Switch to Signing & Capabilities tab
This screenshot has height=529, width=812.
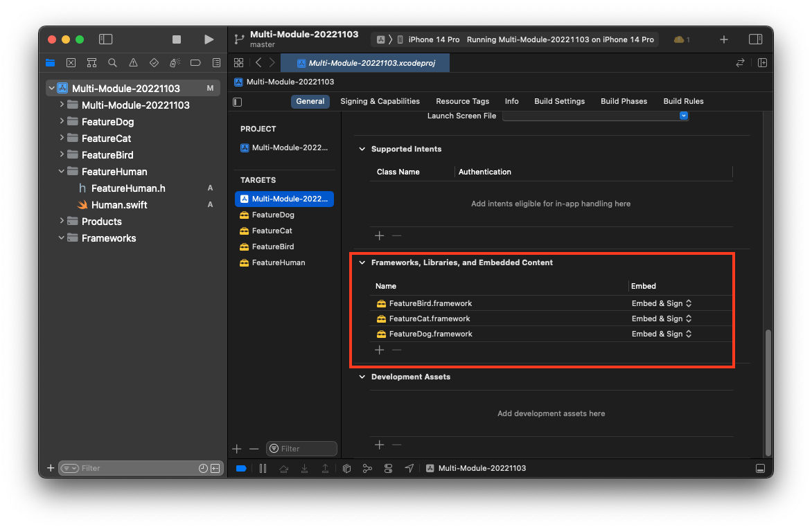pyautogui.click(x=380, y=102)
